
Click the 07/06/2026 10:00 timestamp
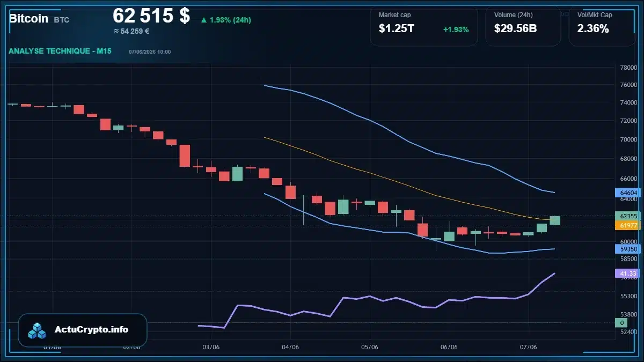tap(150, 52)
